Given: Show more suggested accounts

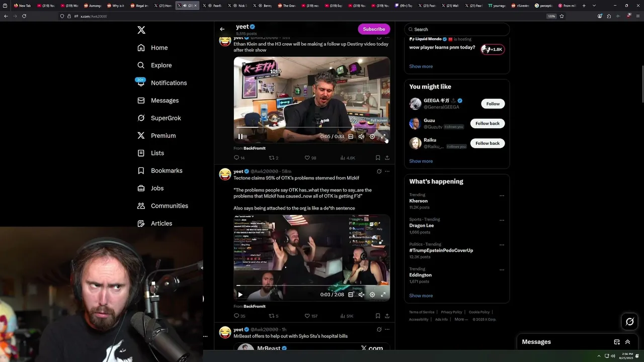Looking at the screenshot, I should tap(421, 161).
